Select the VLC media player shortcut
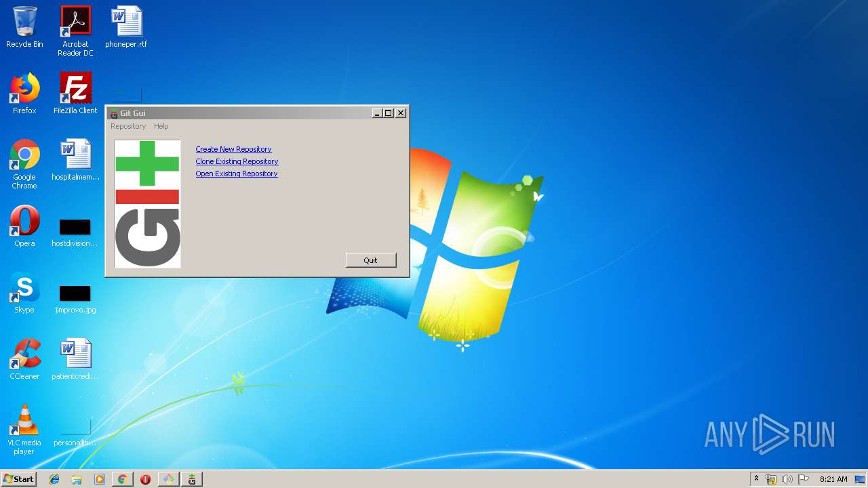Screen dimensions: 868x488 (24, 430)
